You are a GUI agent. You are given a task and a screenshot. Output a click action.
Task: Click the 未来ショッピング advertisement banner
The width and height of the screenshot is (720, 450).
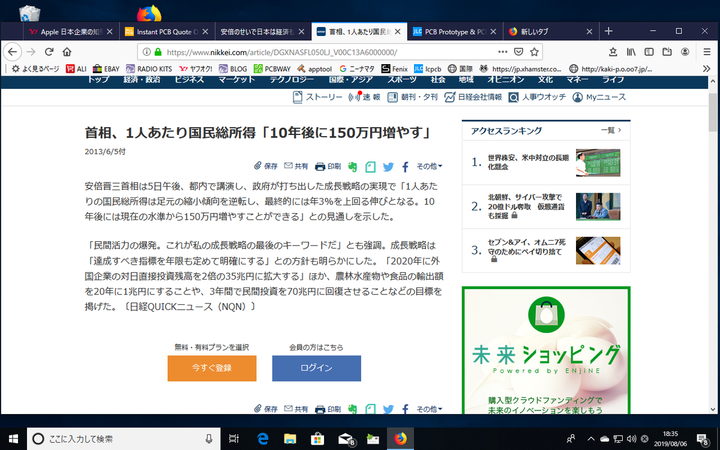(x=546, y=350)
